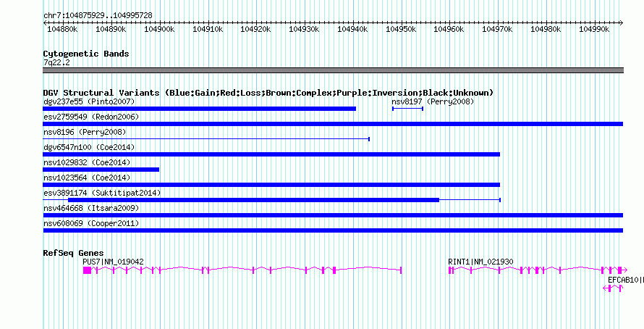The image size is (644, 329).
Task: Click the dgv237e55 (Pinto2007) variant bar
Action: click(x=199, y=109)
